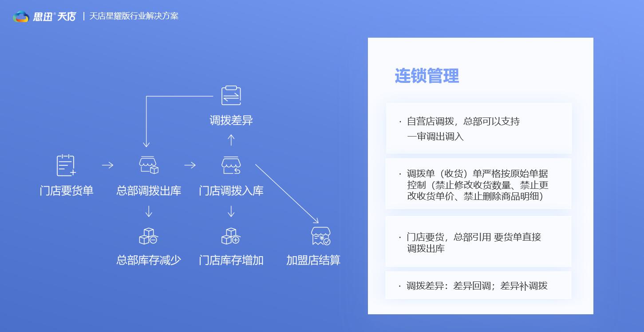Click the 调拨差异：差异回调 card
The width and height of the screenshot is (644, 332).
pyautogui.click(x=478, y=285)
